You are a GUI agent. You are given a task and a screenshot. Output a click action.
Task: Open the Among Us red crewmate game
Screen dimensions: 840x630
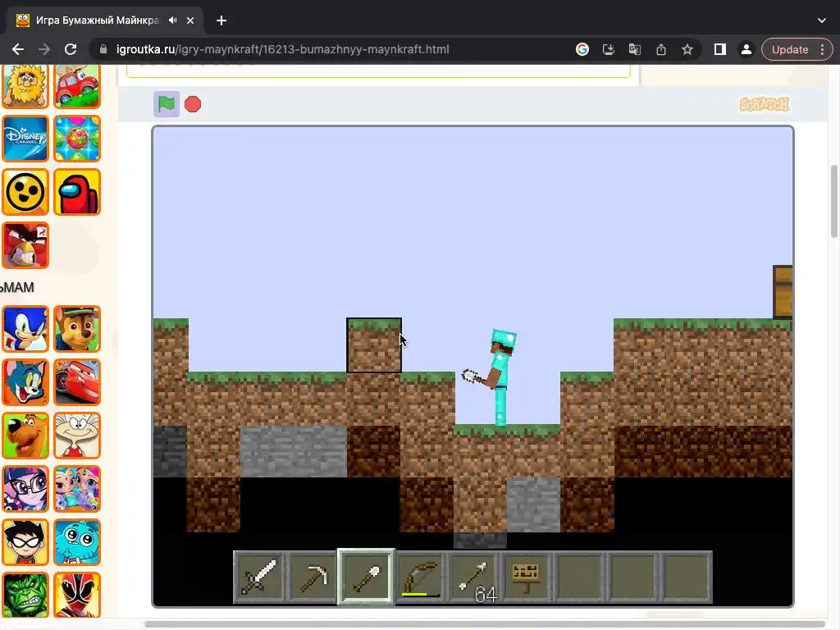pyautogui.click(x=77, y=192)
